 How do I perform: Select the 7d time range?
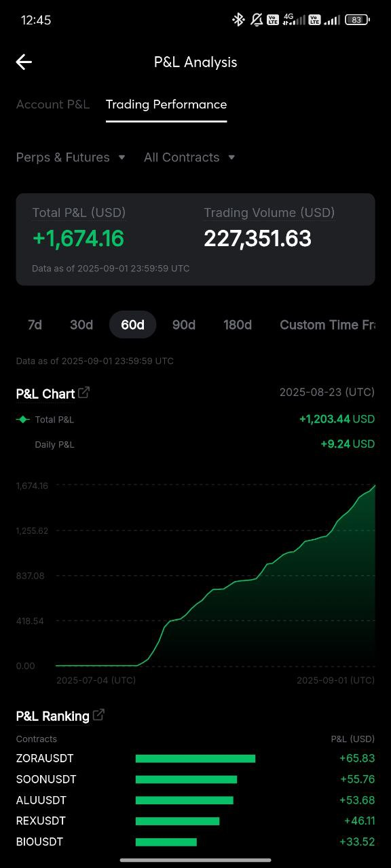click(35, 325)
